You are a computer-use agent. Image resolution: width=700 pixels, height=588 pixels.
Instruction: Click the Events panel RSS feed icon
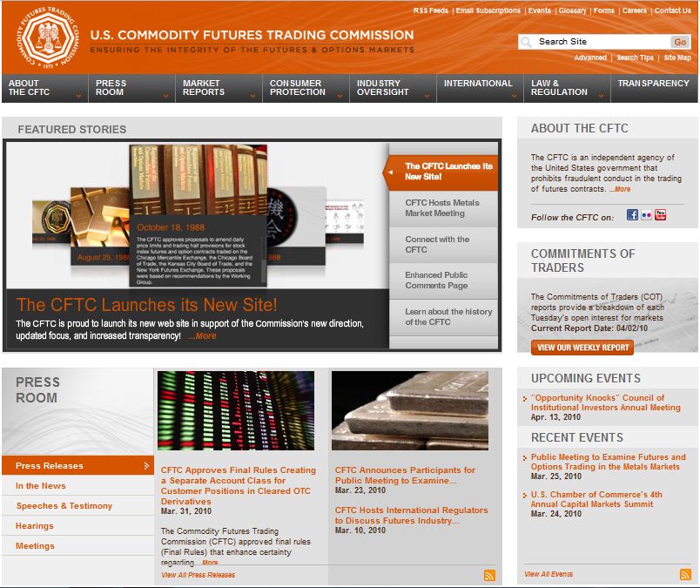(x=685, y=574)
